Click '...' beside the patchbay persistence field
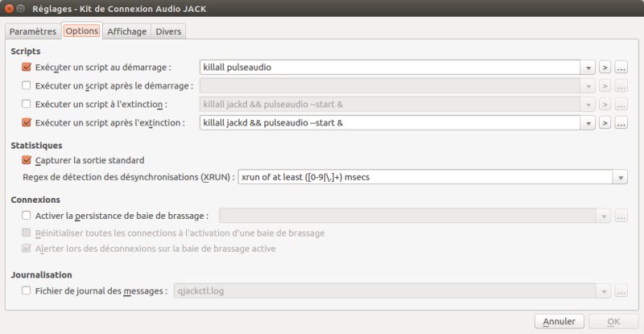 (x=621, y=216)
